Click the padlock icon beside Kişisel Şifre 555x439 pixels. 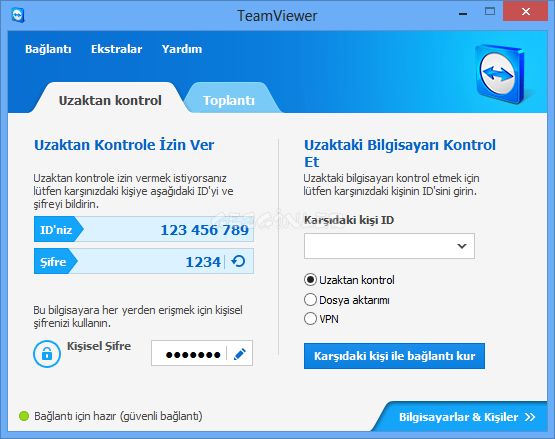tap(47, 354)
